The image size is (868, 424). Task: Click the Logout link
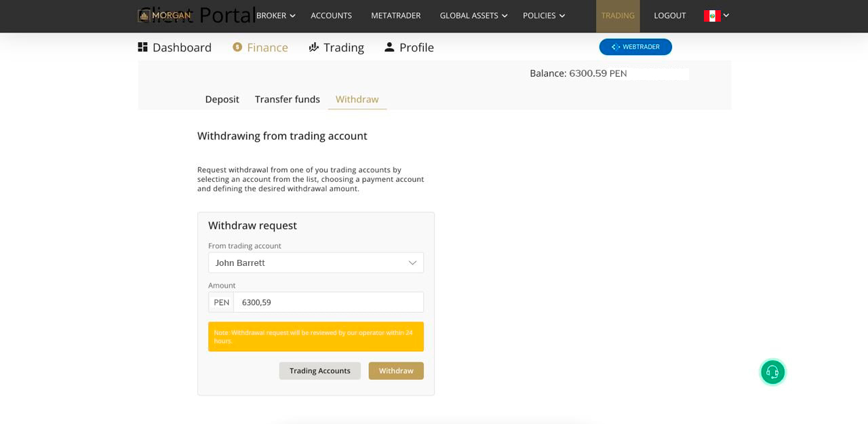(x=669, y=16)
